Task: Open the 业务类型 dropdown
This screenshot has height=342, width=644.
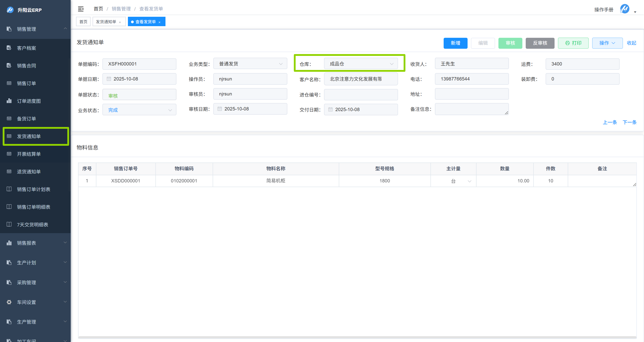Action: coord(250,64)
